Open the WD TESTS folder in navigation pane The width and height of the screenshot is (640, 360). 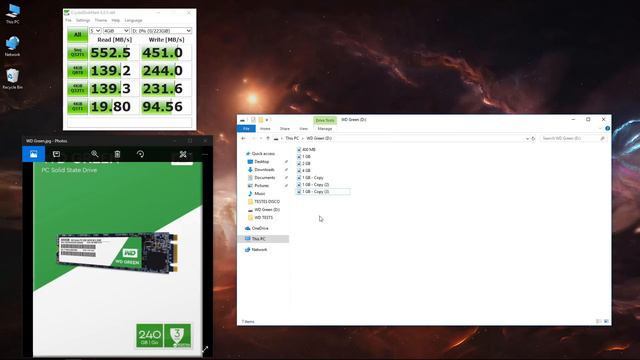pos(260,218)
